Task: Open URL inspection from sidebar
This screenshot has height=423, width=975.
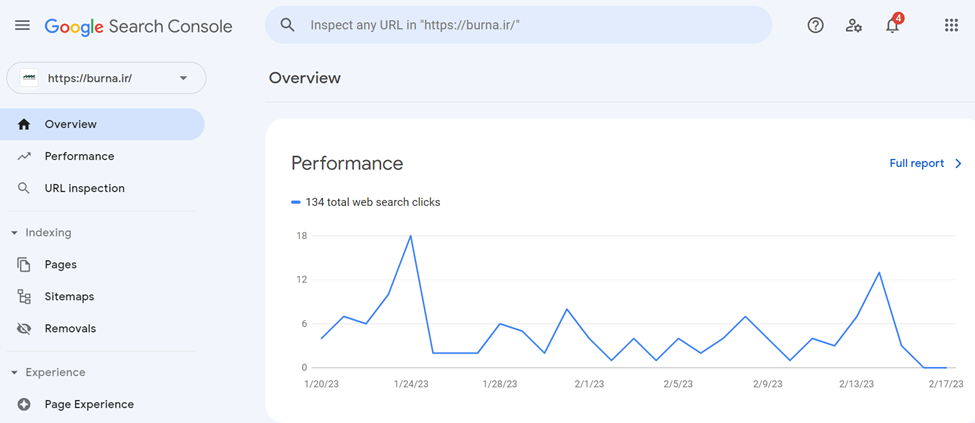Action: (84, 189)
